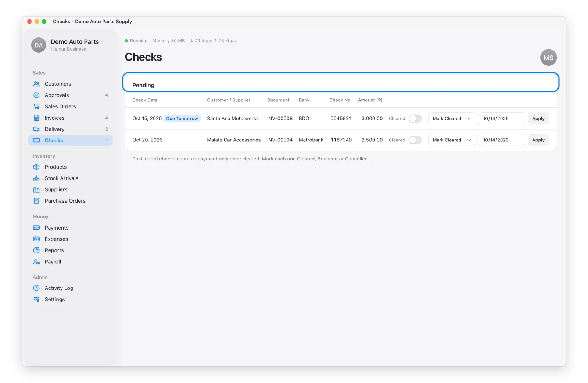Click the Oct 20, 2026 check date
This screenshot has height=383, width=588.
pos(147,140)
